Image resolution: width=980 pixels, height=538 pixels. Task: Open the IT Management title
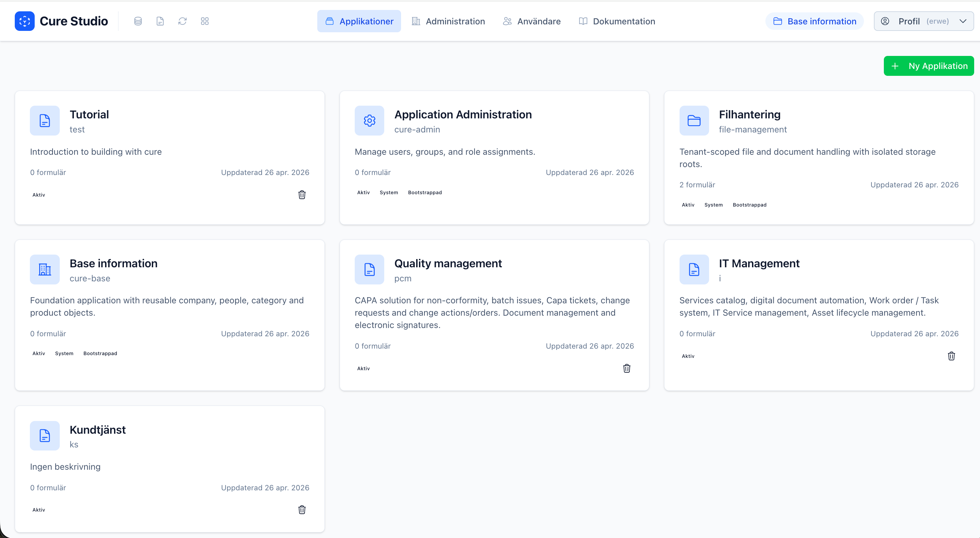759,264
